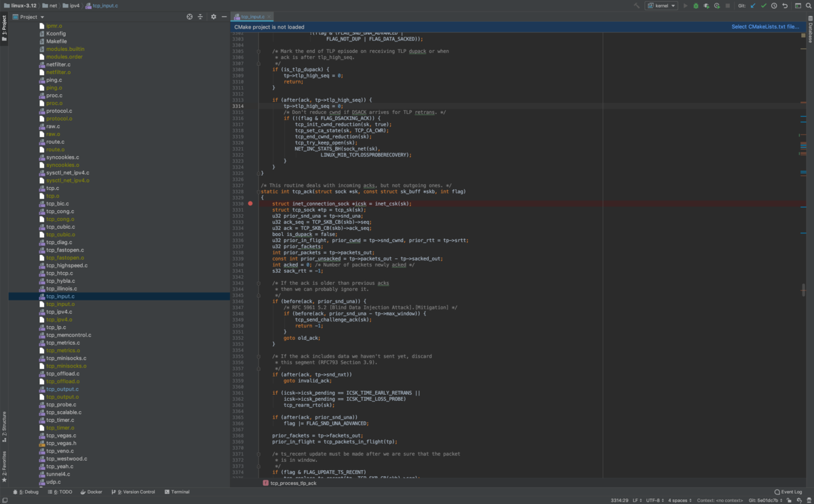Toggle the breakpoint on line 3330
814x504 pixels.
[250, 203]
